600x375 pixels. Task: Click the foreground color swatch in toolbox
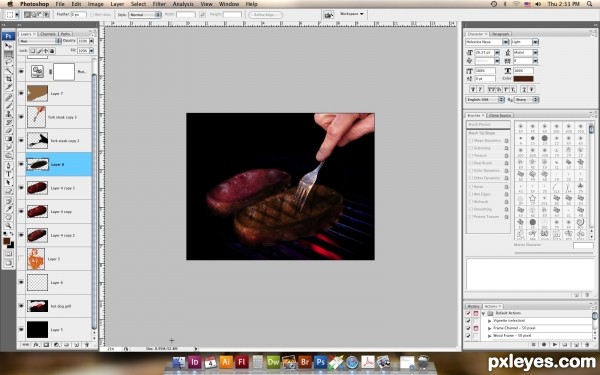click(x=7, y=241)
